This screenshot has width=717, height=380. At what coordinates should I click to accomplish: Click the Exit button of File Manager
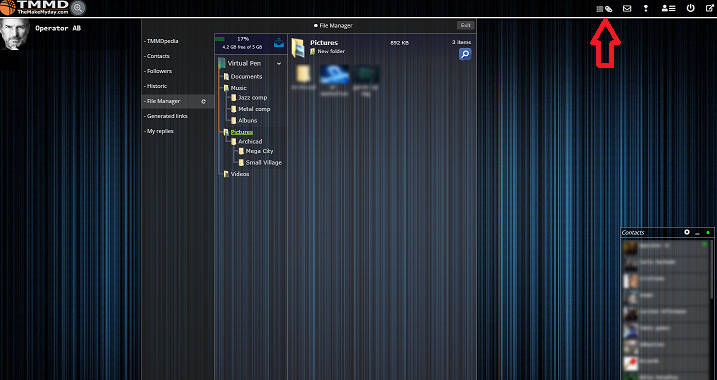click(x=466, y=26)
